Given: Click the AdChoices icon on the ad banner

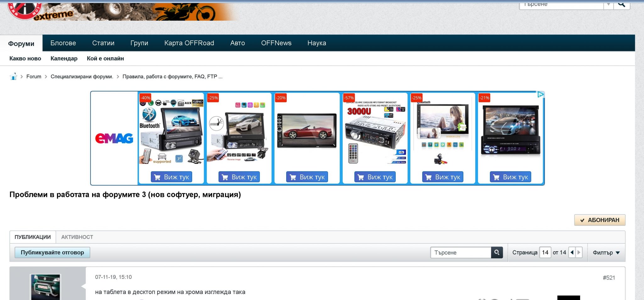Looking at the screenshot, I should [541, 94].
